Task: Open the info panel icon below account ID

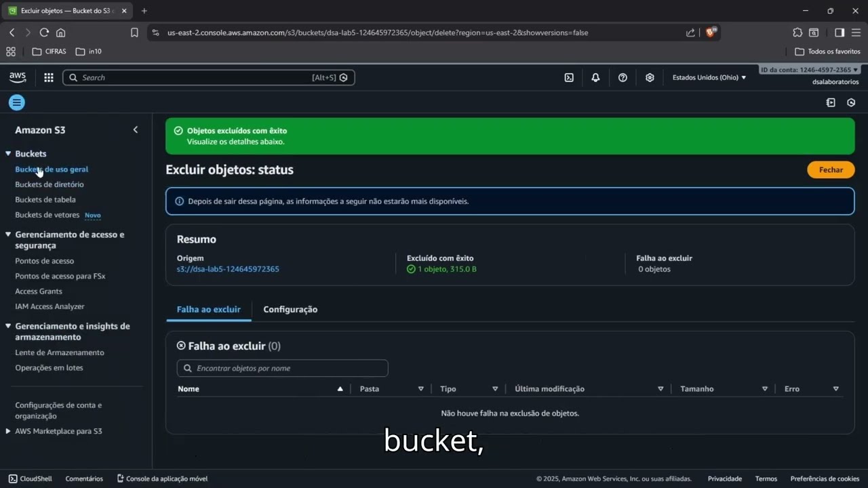Action: pos(831,102)
